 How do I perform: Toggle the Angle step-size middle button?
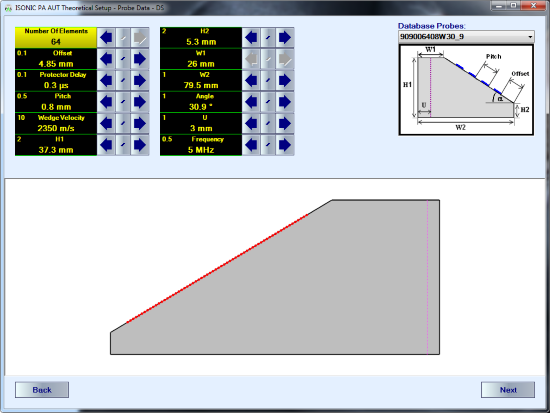tap(268, 102)
